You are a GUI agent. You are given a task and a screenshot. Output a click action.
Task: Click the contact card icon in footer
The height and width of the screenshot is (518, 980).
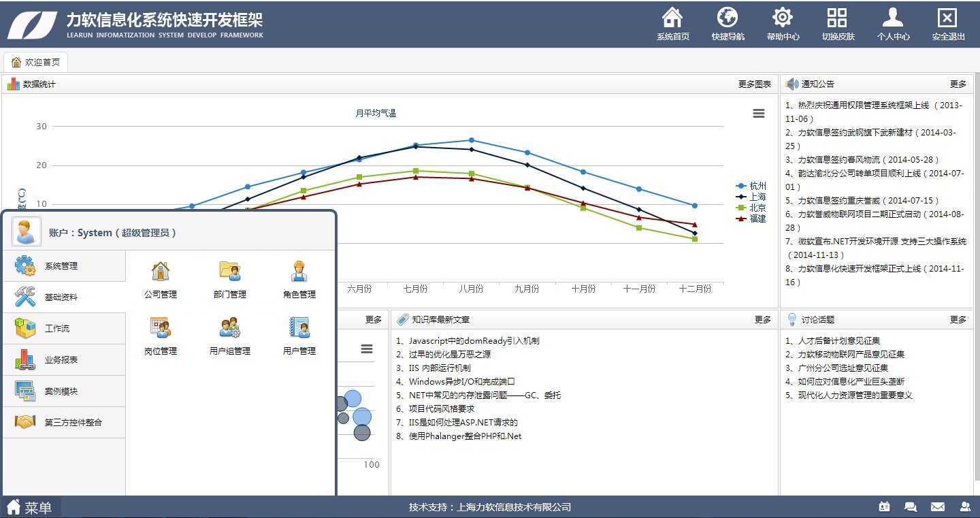point(885,506)
